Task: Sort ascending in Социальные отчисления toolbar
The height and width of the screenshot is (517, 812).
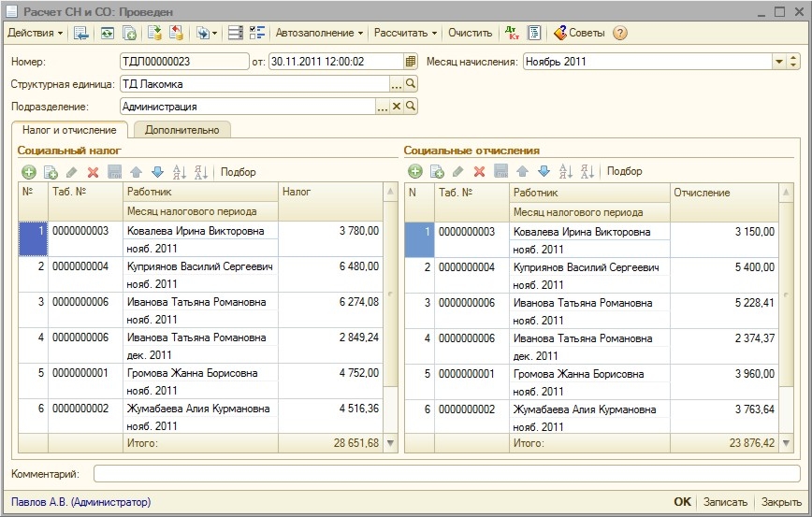Action: pos(565,172)
